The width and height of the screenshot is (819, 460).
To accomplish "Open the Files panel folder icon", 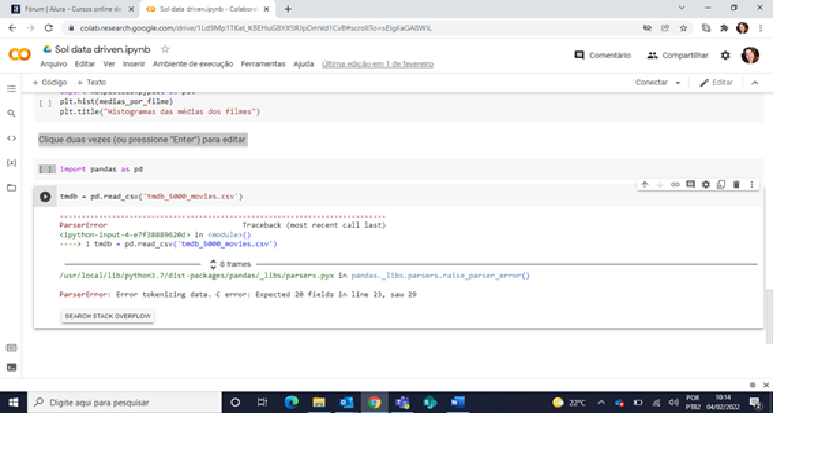I will [11, 188].
